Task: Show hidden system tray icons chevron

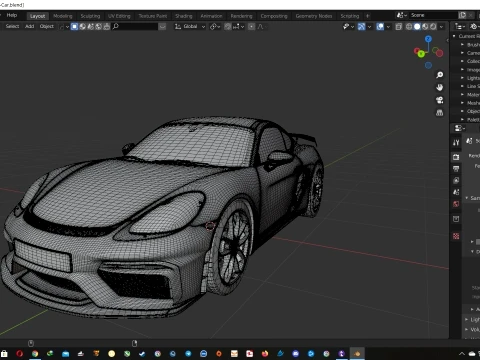Action: point(462,354)
